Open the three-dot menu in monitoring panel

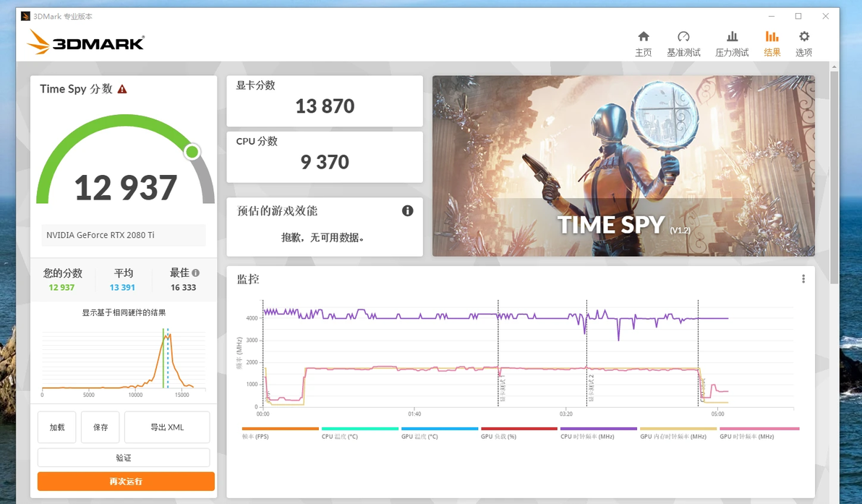coord(803,278)
